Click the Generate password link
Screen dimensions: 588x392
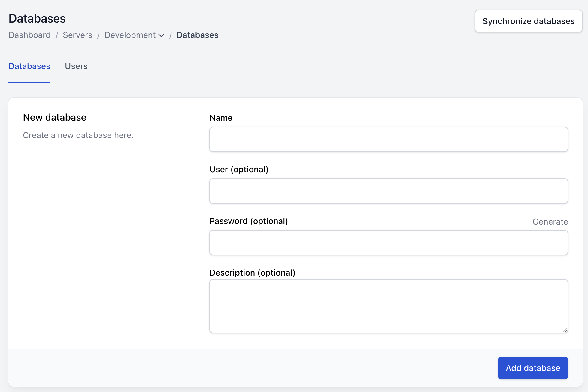pyautogui.click(x=550, y=222)
